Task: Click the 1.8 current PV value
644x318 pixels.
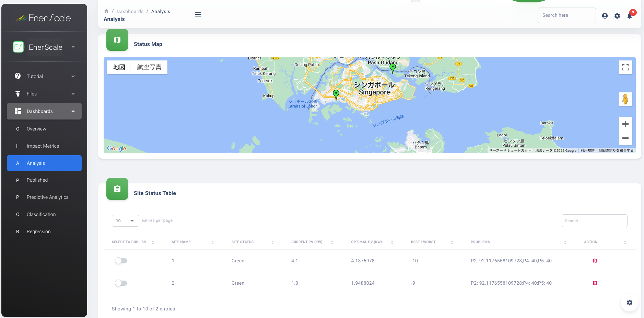Action: (294, 283)
